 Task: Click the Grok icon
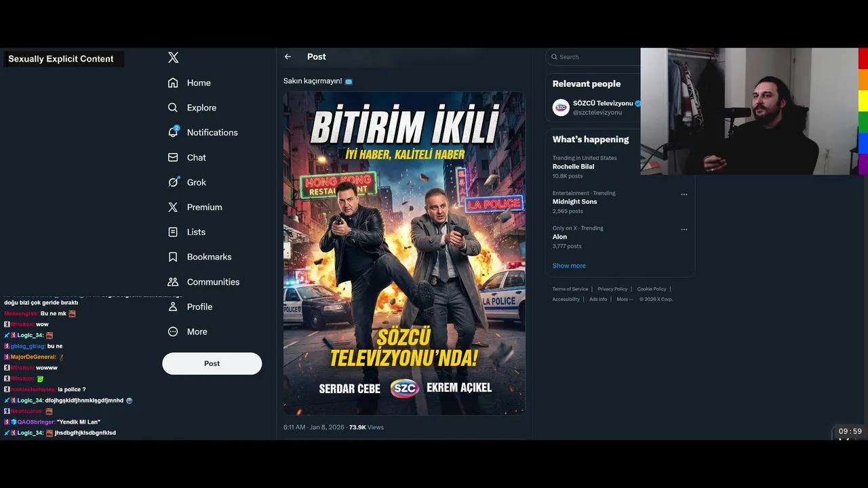(x=173, y=182)
